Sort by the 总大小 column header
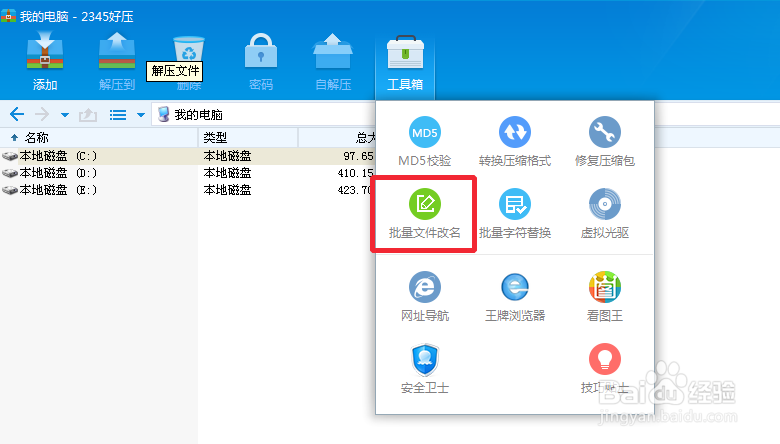This screenshot has height=444, width=780. 337,138
